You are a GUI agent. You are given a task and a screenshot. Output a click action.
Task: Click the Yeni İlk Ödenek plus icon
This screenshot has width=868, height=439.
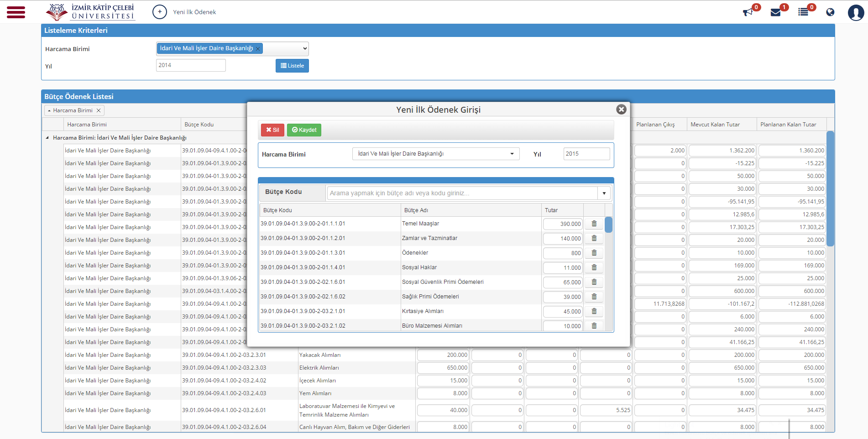coord(160,12)
